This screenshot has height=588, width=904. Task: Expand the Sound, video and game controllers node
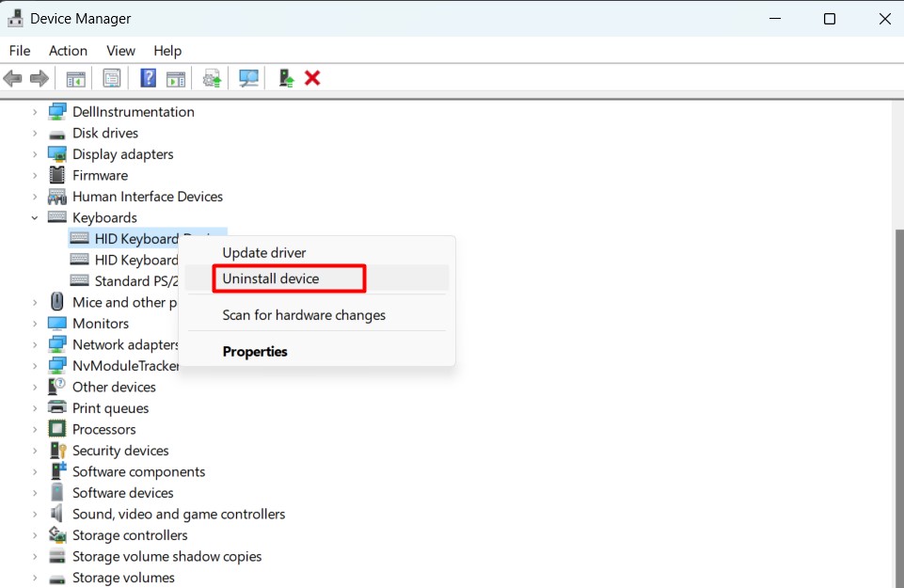(x=35, y=514)
